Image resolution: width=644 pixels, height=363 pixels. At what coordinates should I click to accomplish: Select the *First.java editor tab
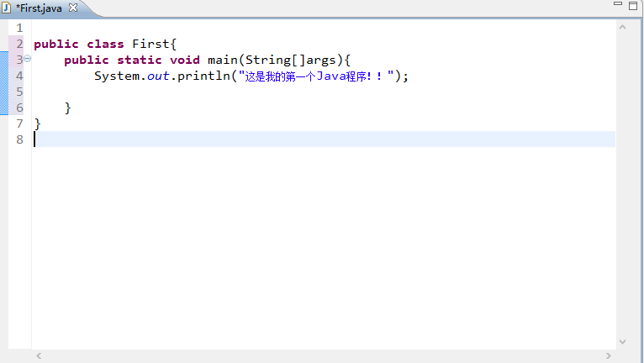coord(39,8)
